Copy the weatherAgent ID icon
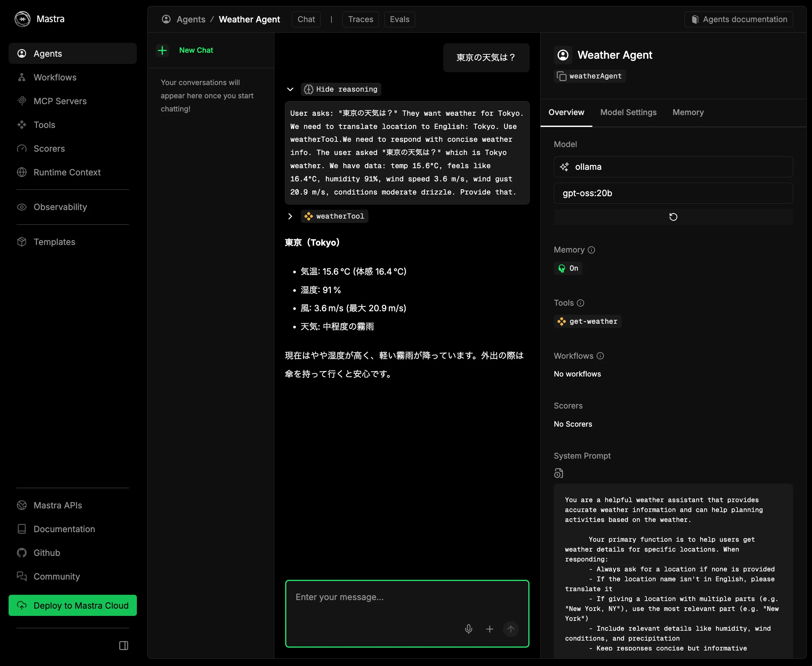The height and width of the screenshot is (666, 812). pyautogui.click(x=561, y=76)
